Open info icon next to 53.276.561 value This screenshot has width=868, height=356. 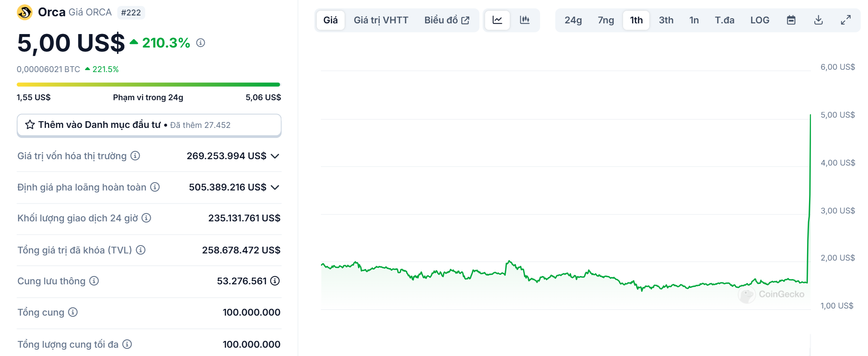tap(275, 281)
